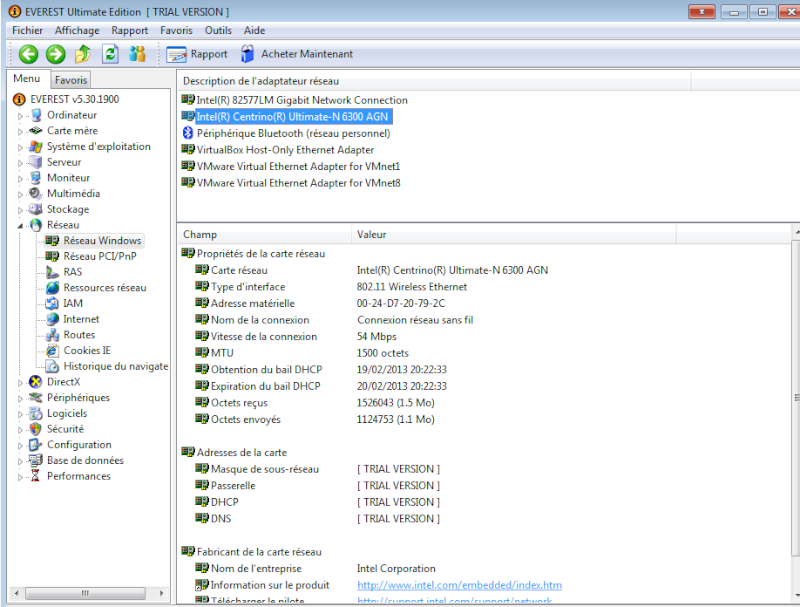Click the Multimédia speaker icon
The width and height of the screenshot is (800, 607).
35,194
